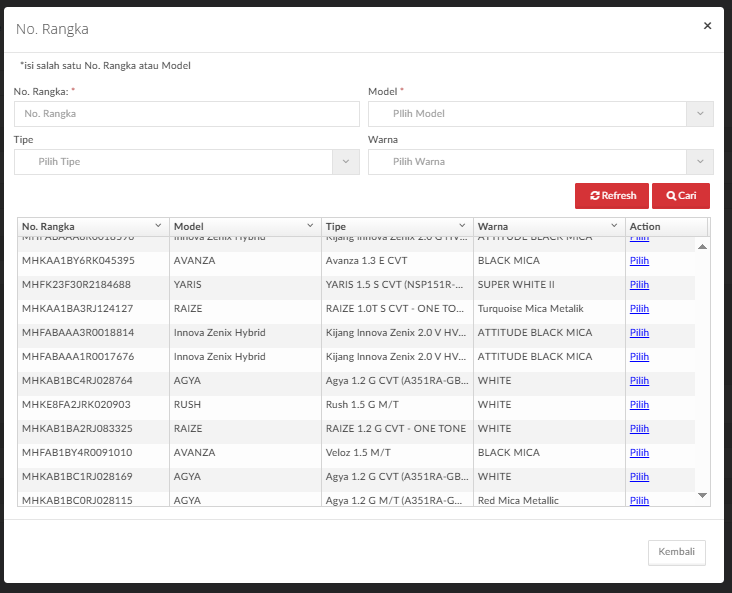The width and height of the screenshot is (732, 593).
Task: Type in the No. Rangka input field
Action: (187, 114)
